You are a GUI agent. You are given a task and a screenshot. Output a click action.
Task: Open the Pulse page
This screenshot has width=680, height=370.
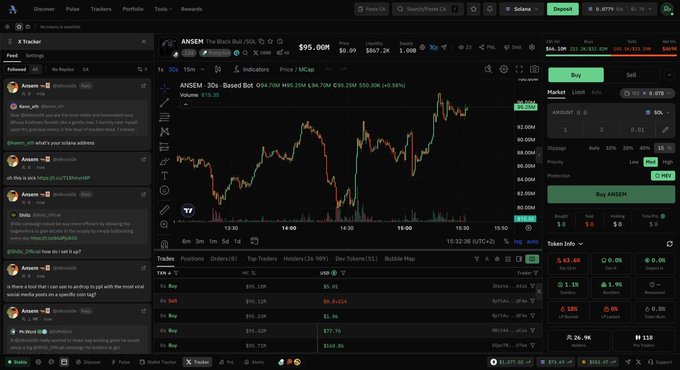click(x=73, y=9)
